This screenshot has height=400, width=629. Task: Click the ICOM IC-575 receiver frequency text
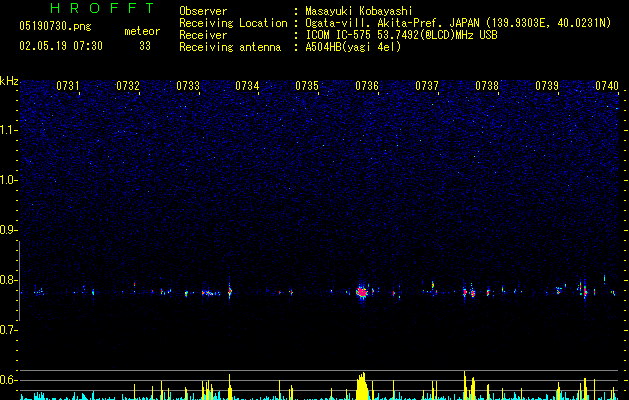401,35
